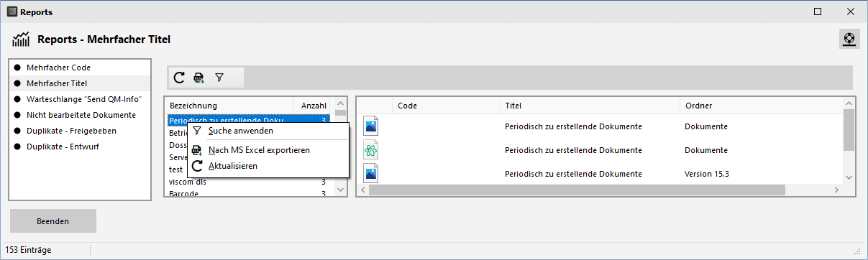Click the Reports chart icon in header

coord(21,40)
